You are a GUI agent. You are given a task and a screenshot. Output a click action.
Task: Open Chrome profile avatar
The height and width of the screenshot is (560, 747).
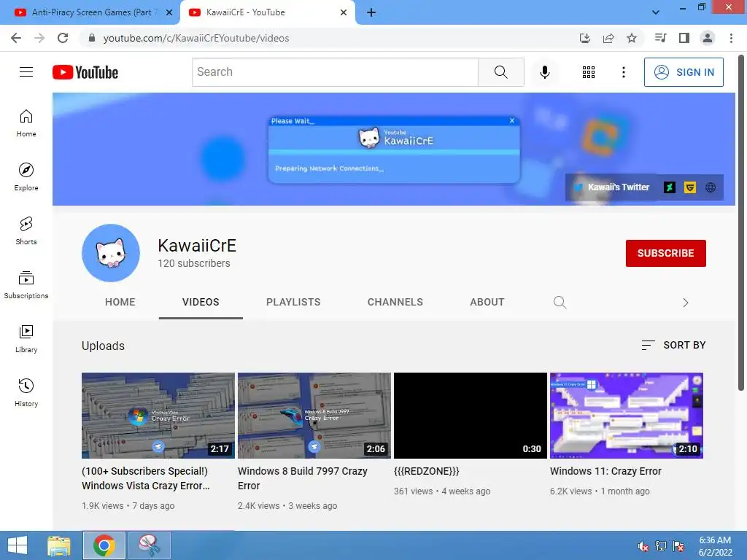[708, 38]
